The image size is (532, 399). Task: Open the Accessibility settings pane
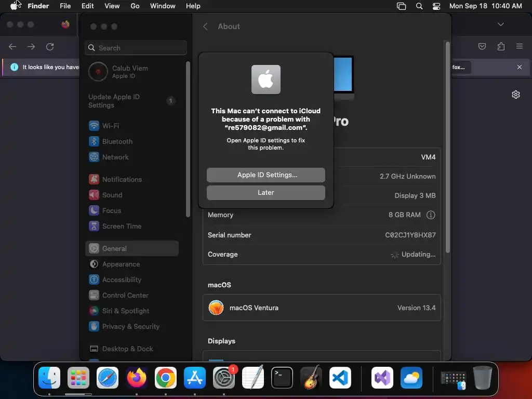tap(131, 280)
